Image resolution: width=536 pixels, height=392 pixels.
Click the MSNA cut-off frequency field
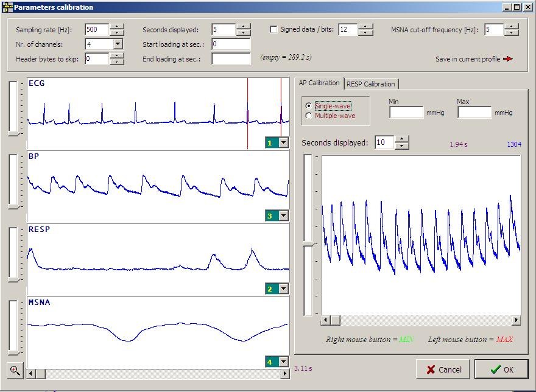494,29
